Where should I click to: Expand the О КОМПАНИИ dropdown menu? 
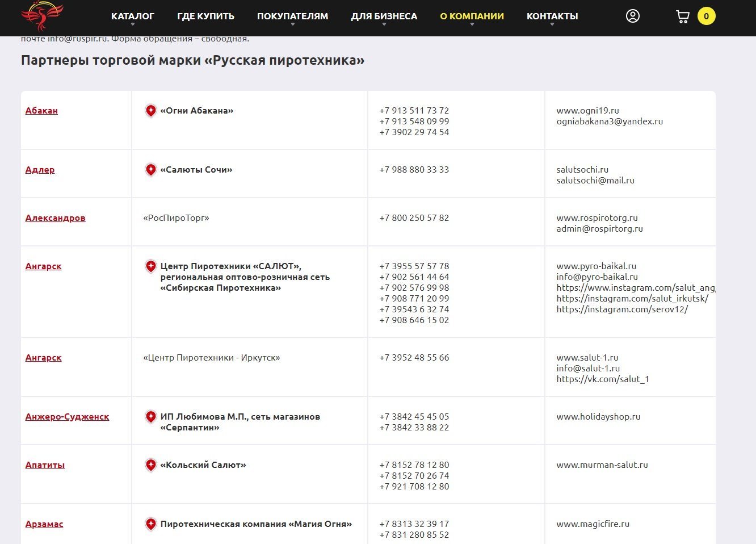click(472, 16)
